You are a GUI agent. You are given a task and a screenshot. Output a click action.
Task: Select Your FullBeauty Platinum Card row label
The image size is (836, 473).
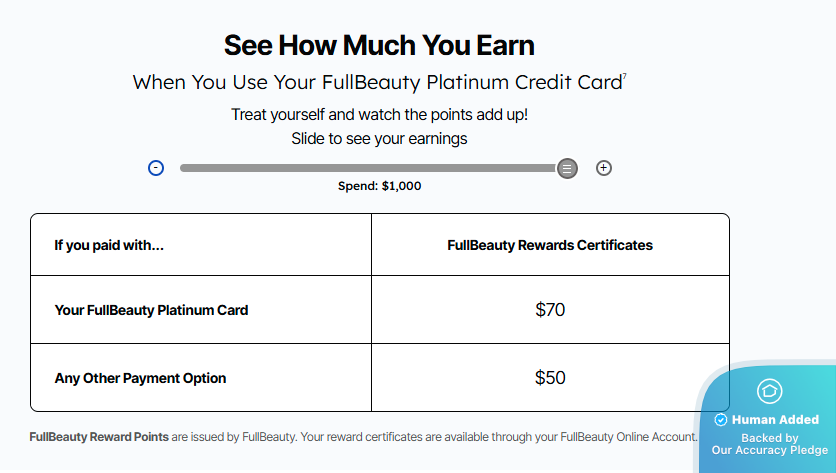coord(151,310)
